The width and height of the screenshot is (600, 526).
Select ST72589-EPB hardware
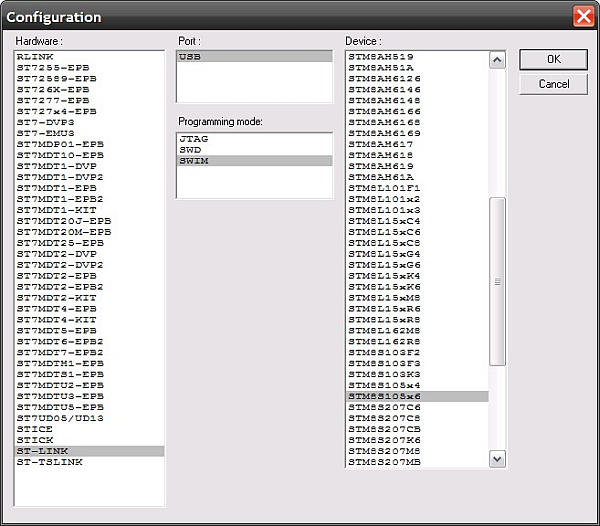pos(90,78)
